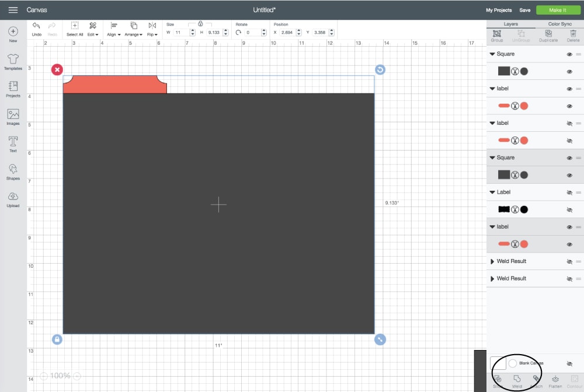
Task: Duplicate the selected layer
Action: [548, 36]
